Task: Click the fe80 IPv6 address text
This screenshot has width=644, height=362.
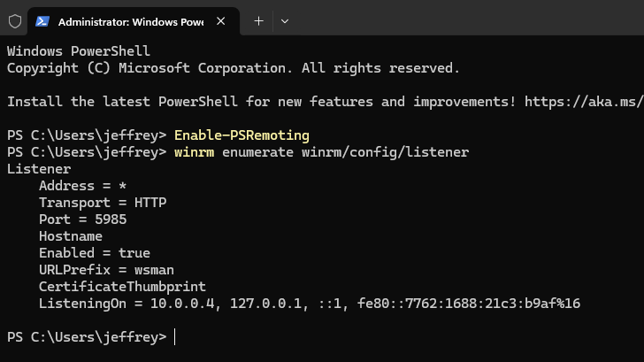Action: pos(469,304)
